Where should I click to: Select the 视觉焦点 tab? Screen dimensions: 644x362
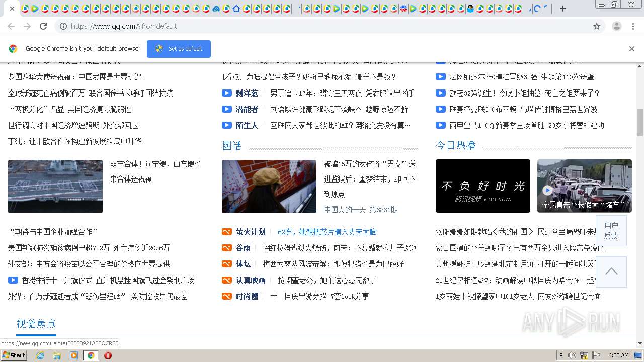[x=36, y=324]
